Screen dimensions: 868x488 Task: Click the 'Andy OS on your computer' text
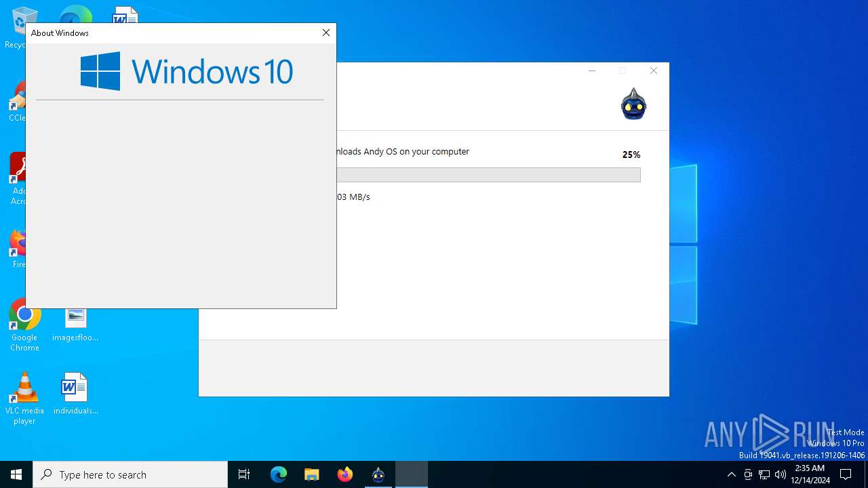416,152
